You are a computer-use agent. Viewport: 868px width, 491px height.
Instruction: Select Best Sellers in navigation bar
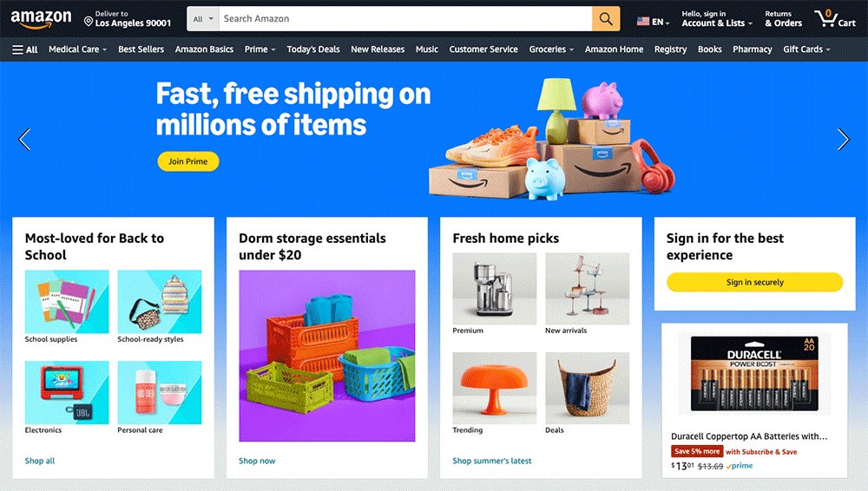[141, 49]
